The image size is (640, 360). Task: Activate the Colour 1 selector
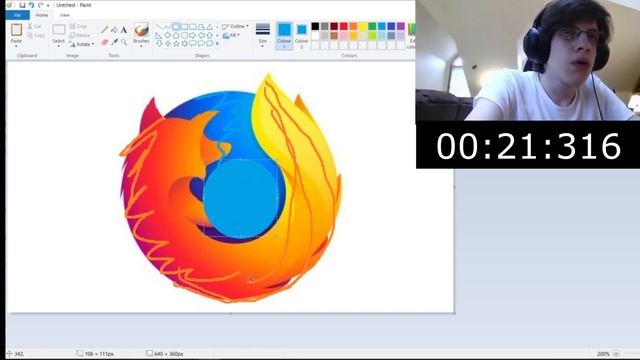tap(284, 36)
